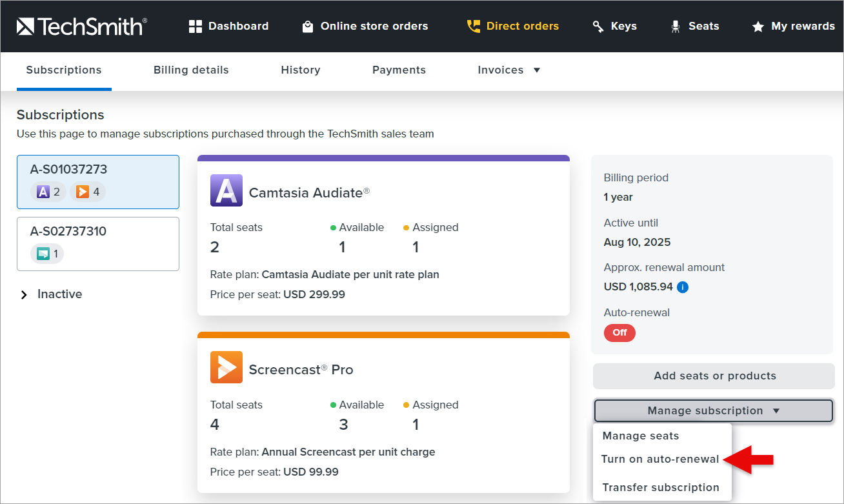Click the Screencast Pro product icon
This screenshot has height=504, width=844.
pos(226,367)
